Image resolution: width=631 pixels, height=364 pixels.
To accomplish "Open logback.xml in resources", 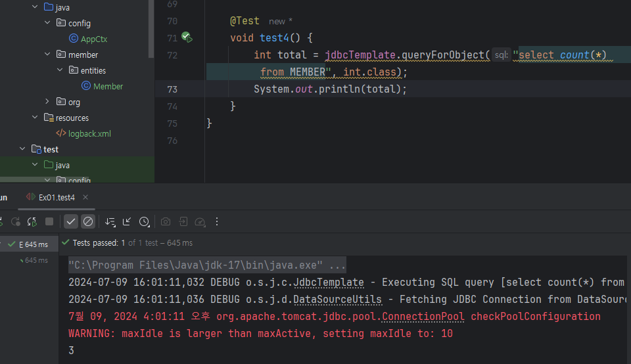I will [x=89, y=133].
